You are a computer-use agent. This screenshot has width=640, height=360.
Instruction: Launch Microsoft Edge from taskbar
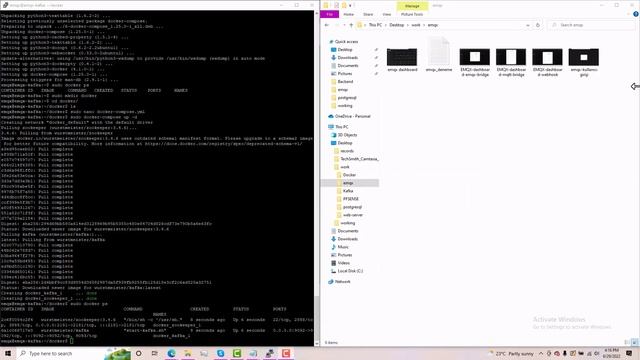click(171, 353)
